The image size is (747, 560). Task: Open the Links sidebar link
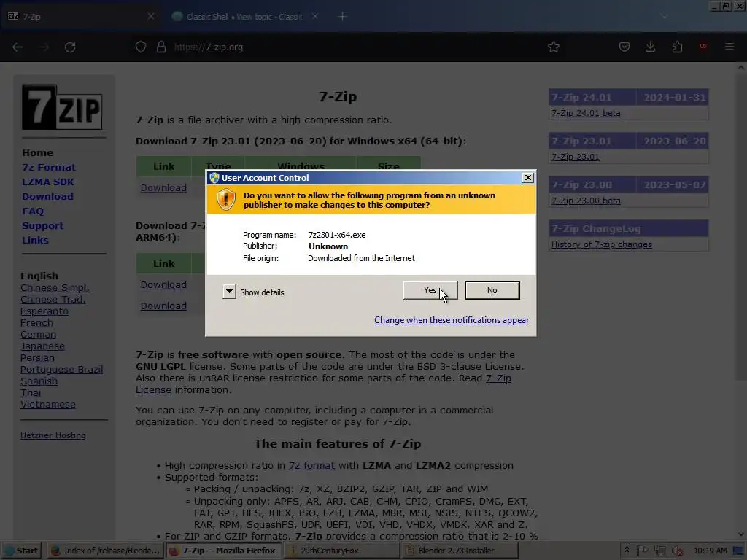[35, 240]
